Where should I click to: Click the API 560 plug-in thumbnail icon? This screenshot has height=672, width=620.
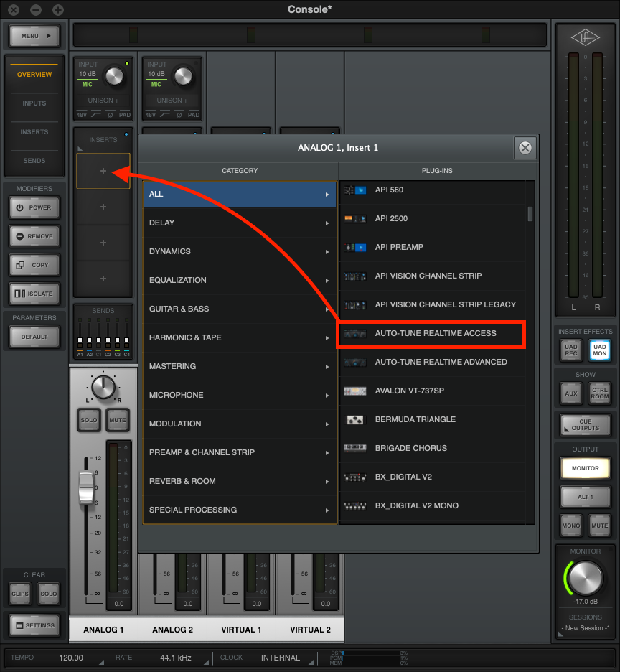pos(355,190)
